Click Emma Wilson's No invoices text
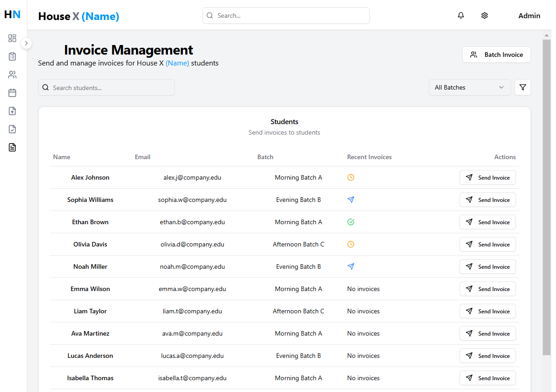 point(363,289)
